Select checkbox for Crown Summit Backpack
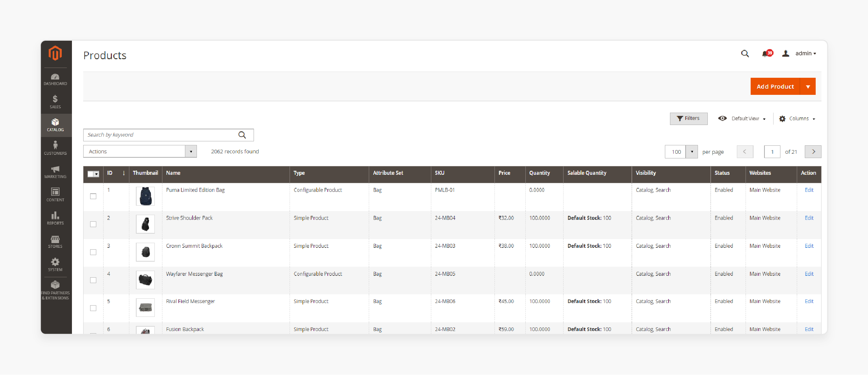This screenshot has height=375, width=868. coord(93,252)
